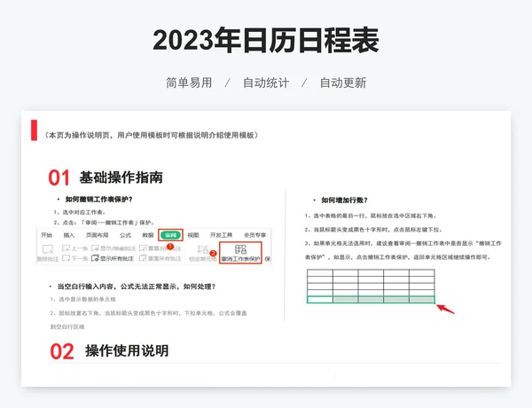Open the 插入 ribbon tab

click(69, 235)
